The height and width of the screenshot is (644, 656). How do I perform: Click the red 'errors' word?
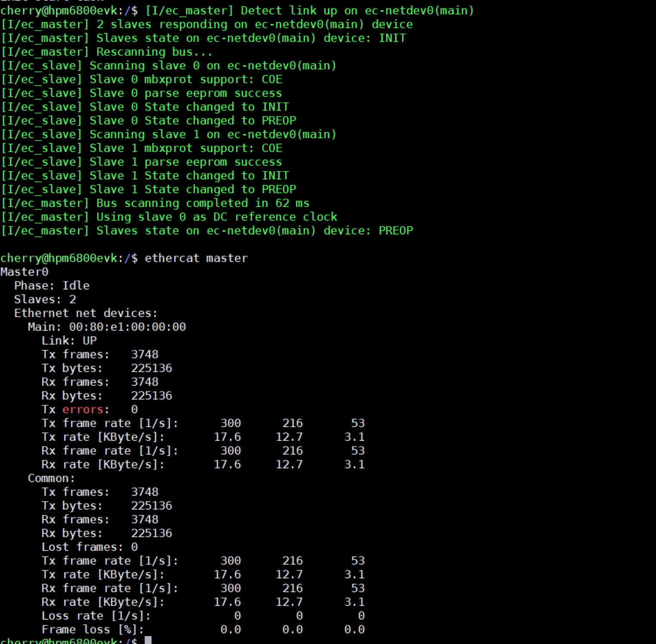coord(83,409)
